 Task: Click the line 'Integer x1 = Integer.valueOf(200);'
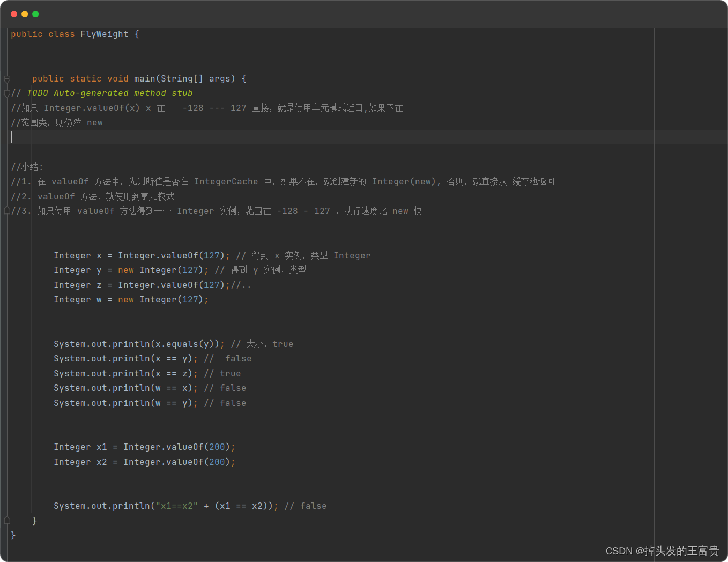click(x=145, y=447)
